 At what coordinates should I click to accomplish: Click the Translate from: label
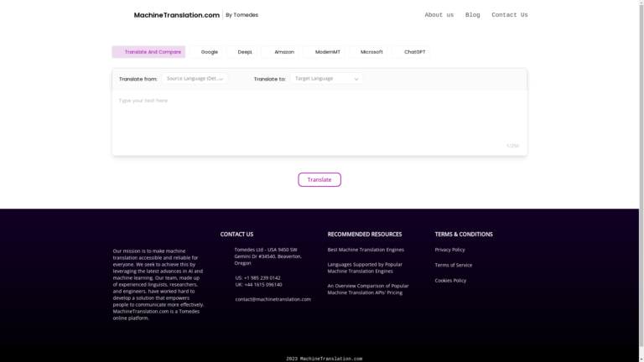pyautogui.click(x=138, y=80)
